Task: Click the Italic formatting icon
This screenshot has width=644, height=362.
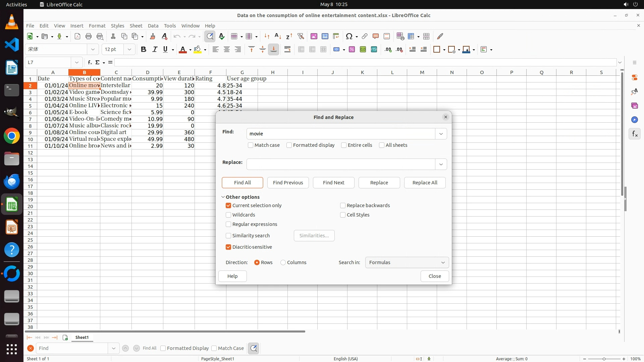Action: (155, 50)
